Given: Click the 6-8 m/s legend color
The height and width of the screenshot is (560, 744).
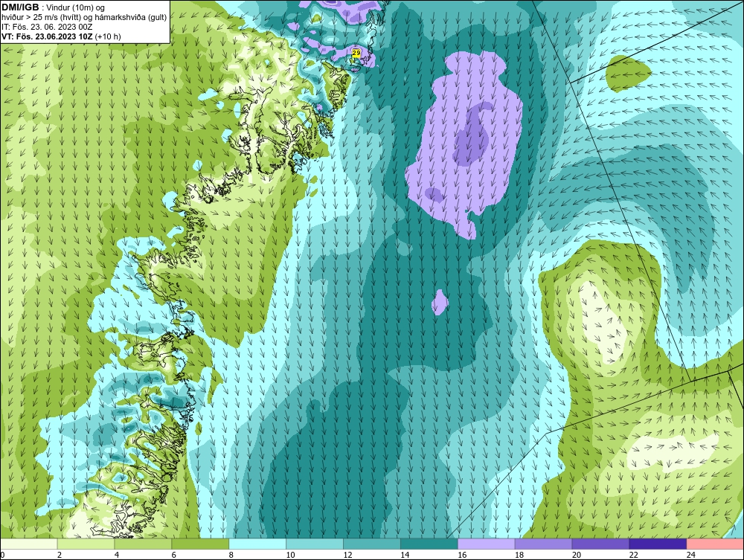Looking at the screenshot, I should coord(200,544).
